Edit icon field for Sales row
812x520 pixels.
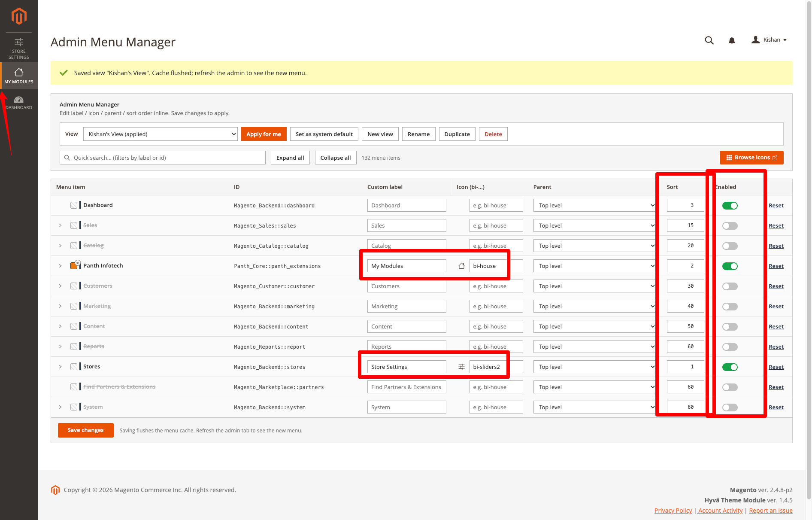[496, 225]
